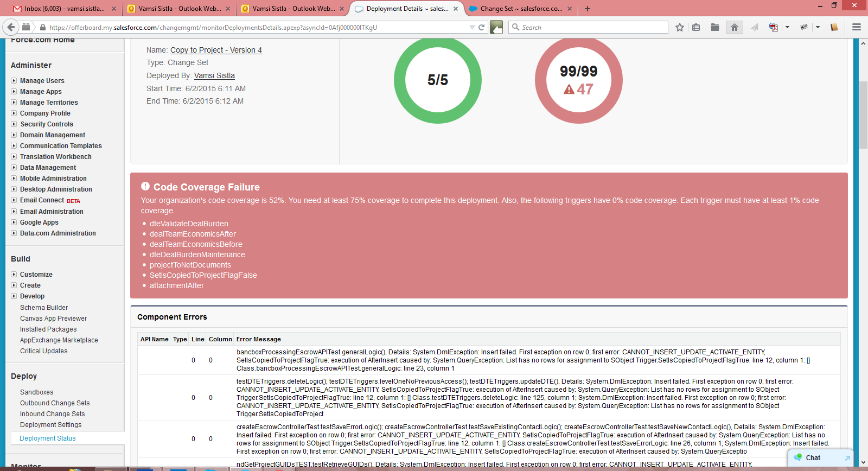868x471 pixels.
Task: Expand the Develop section
Action: [x=14, y=296]
